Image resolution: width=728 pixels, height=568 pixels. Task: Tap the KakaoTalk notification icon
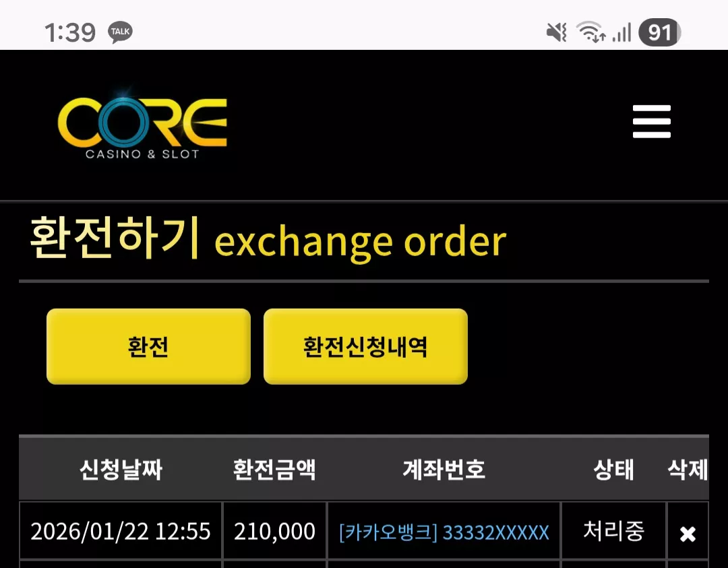(x=121, y=32)
